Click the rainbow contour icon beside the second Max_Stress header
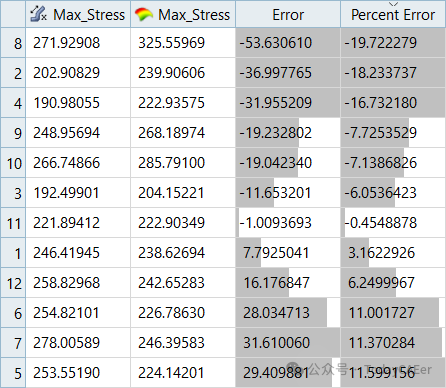The image size is (446, 388). click(144, 14)
